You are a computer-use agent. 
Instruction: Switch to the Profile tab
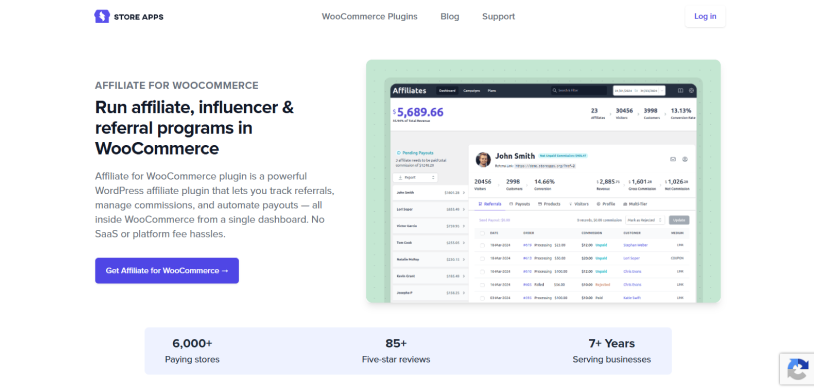pyautogui.click(x=606, y=204)
